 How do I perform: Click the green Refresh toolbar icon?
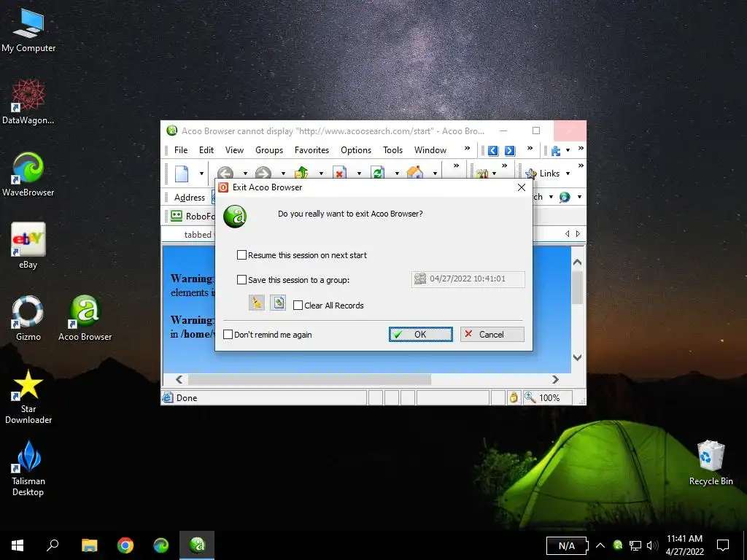click(x=377, y=173)
